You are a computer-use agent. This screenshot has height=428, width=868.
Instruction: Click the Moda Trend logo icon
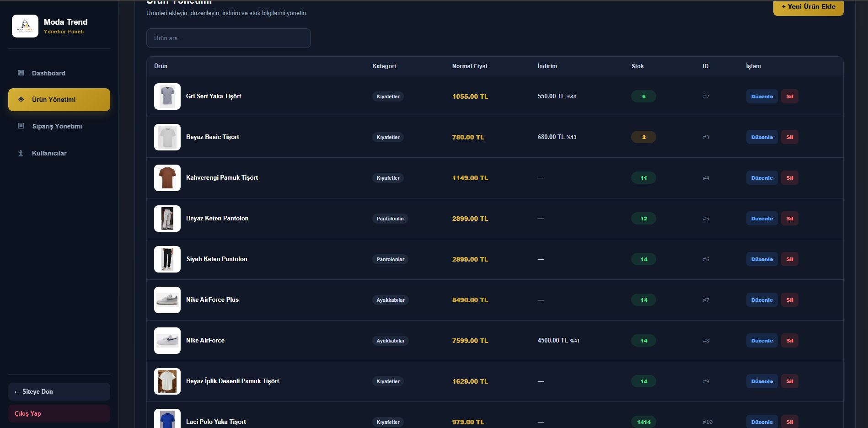coord(25,26)
